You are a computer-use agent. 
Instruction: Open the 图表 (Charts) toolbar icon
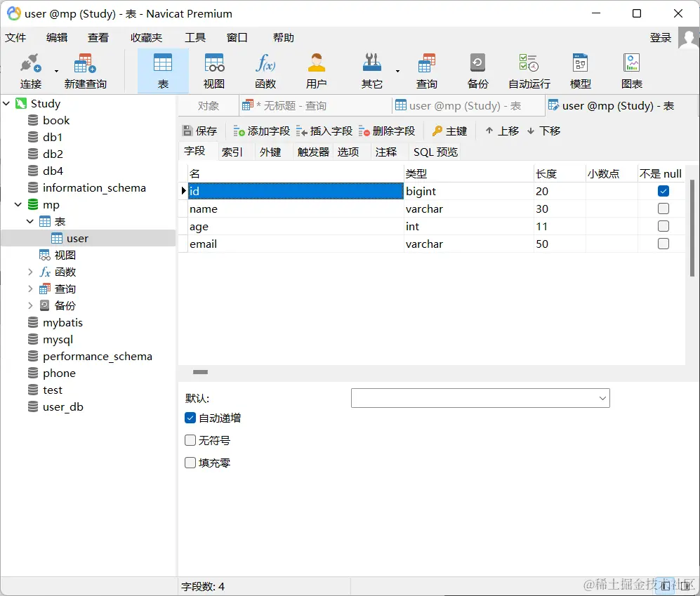(632, 63)
